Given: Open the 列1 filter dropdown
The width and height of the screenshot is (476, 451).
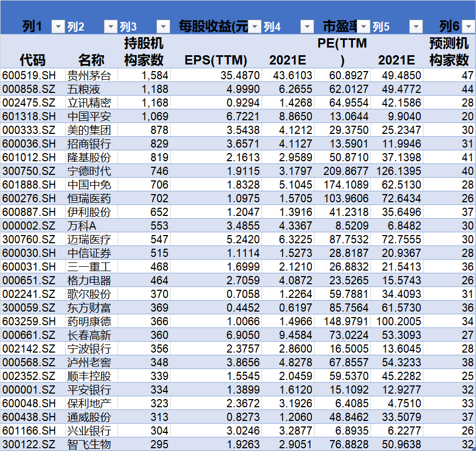Looking at the screenshot, I should (58, 27).
